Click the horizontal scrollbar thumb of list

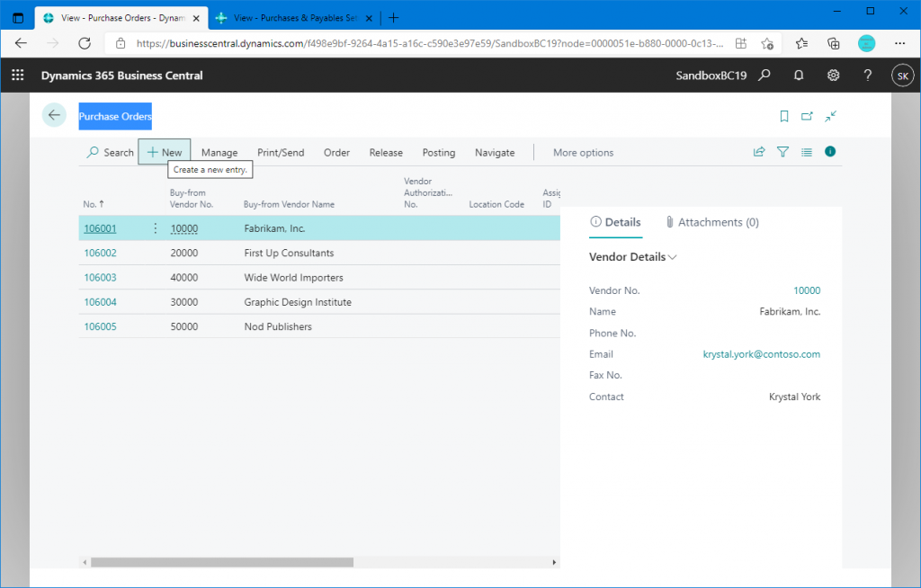point(222,562)
